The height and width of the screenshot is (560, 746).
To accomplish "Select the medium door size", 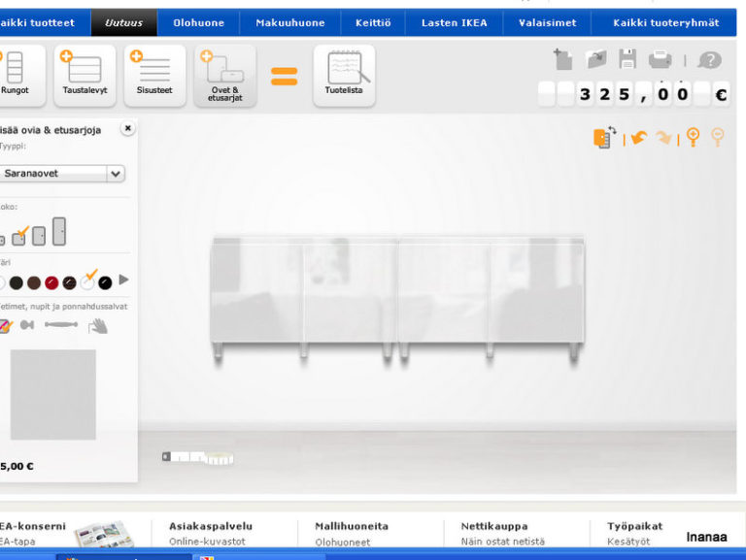I will coord(39,236).
